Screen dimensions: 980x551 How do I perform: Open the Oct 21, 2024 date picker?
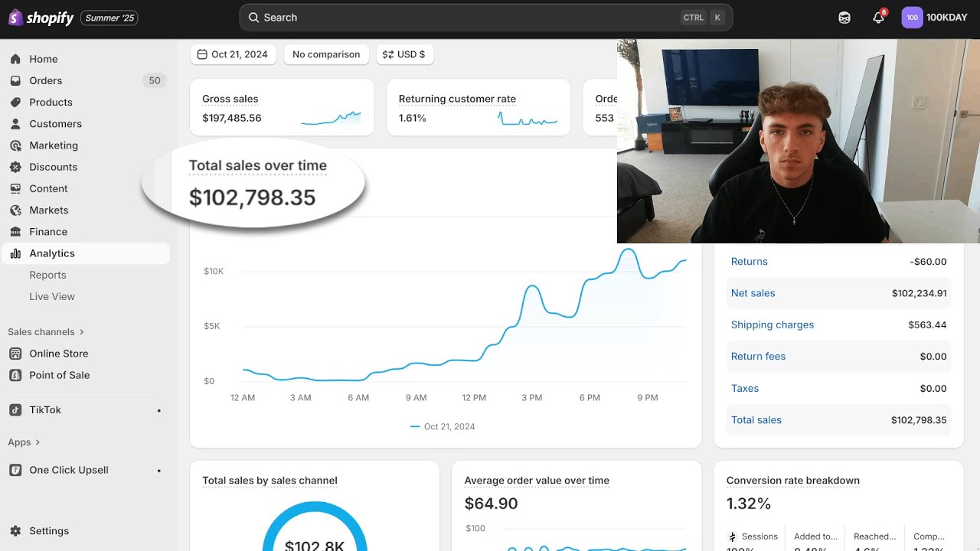234,54
